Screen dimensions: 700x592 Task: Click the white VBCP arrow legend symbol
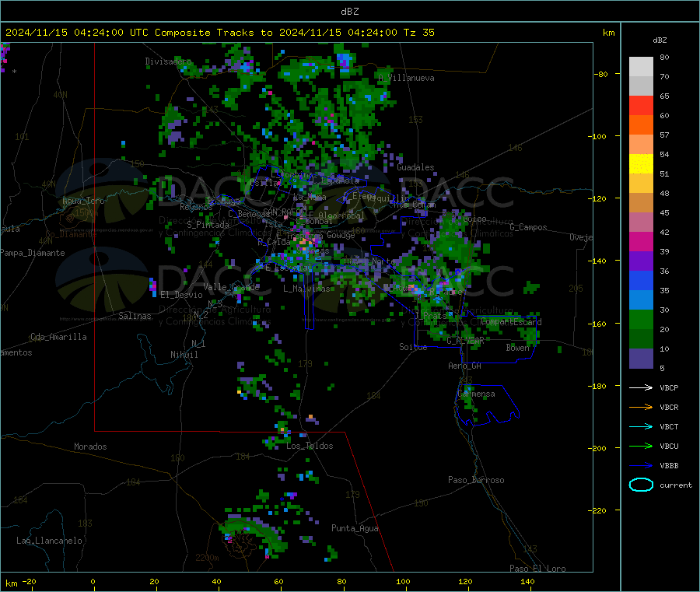pyautogui.click(x=641, y=387)
